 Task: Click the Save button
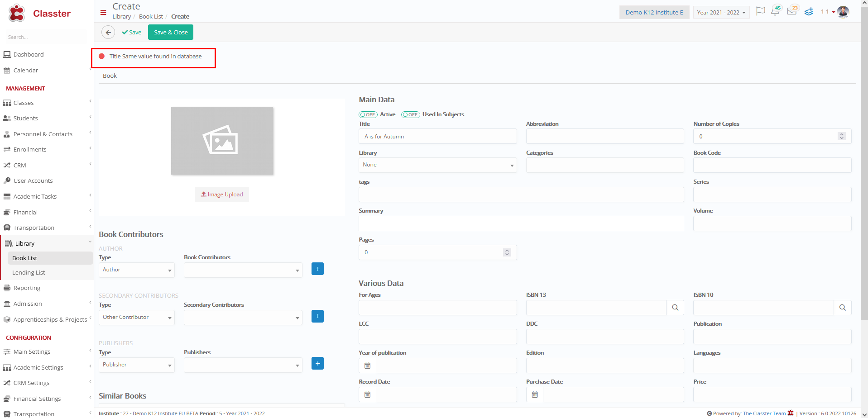(131, 32)
